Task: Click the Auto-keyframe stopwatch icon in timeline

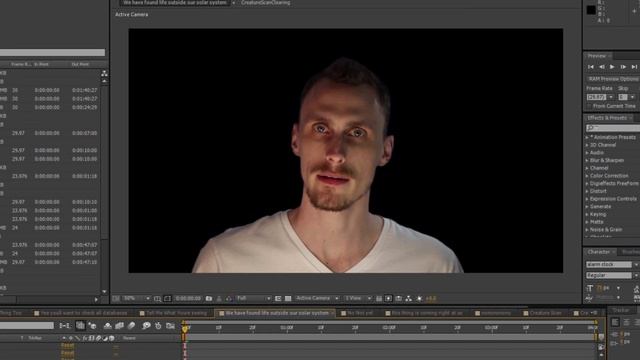Action: (158, 326)
